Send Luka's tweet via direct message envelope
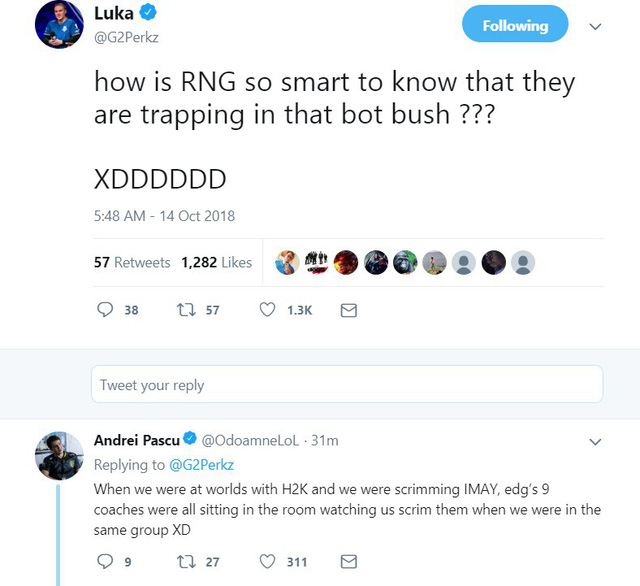This screenshot has width=640, height=586. [349, 311]
